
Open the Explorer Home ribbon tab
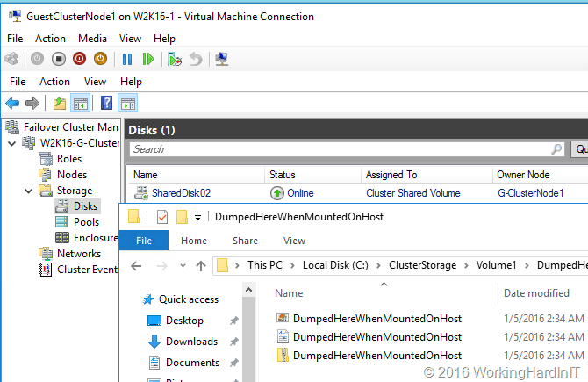click(x=194, y=241)
